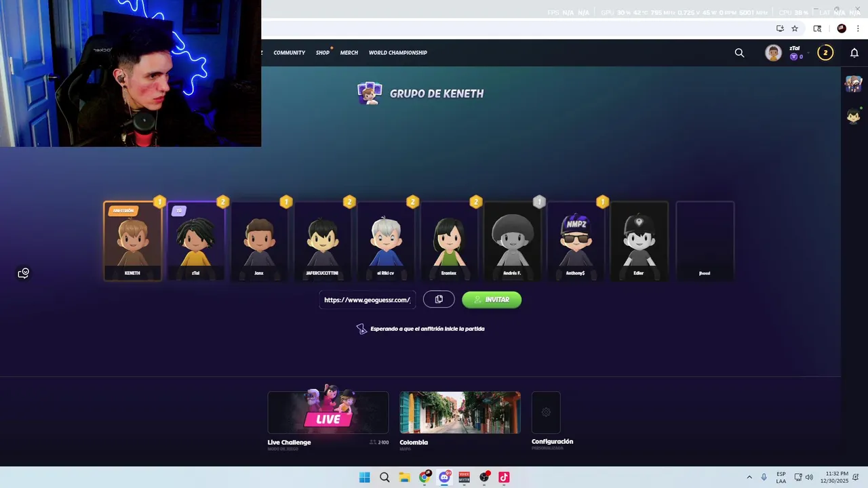Open the SHOP menu
The height and width of the screenshot is (488, 868).
323,53
